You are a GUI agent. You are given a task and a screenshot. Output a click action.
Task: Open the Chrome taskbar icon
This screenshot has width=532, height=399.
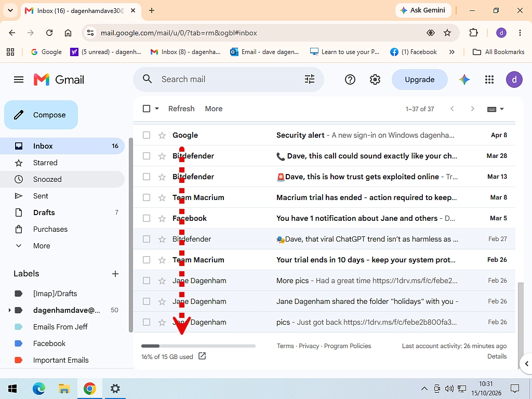[89, 389]
